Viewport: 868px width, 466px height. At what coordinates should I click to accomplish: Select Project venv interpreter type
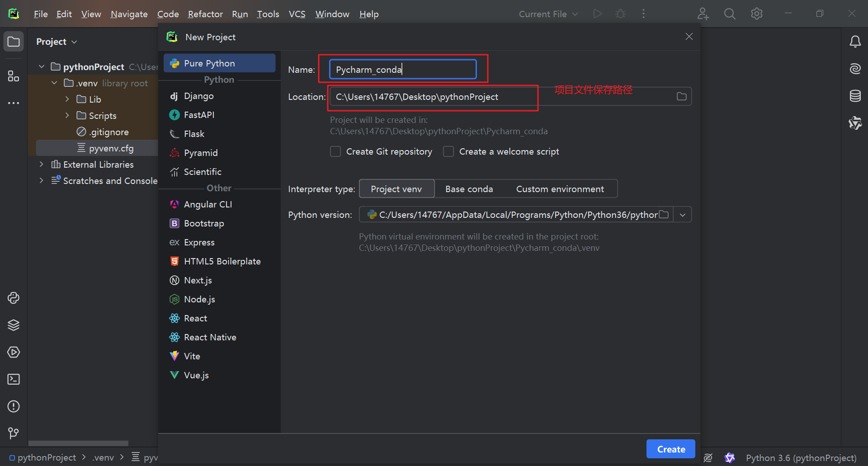click(396, 189)
